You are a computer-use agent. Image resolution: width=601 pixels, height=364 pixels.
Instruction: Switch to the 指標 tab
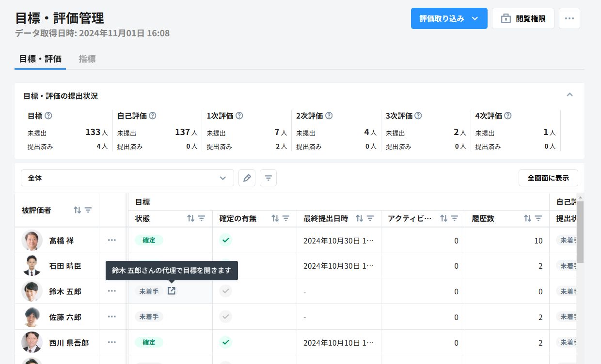click(87, 59)
